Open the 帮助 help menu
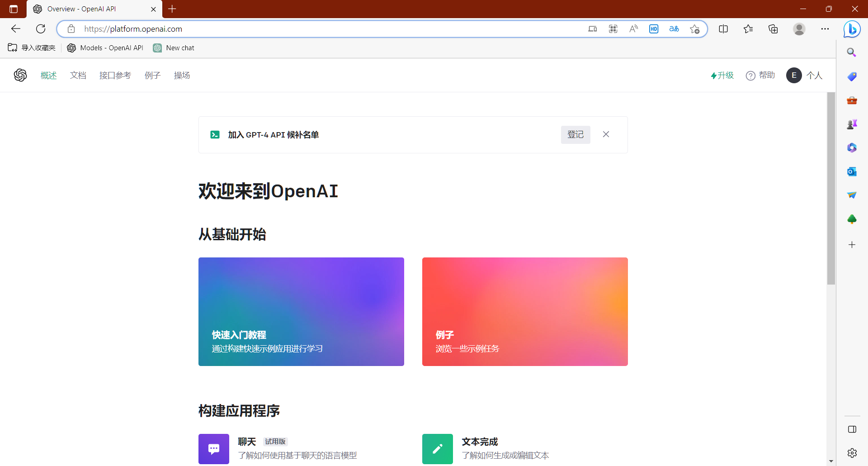 click(760, 76)
